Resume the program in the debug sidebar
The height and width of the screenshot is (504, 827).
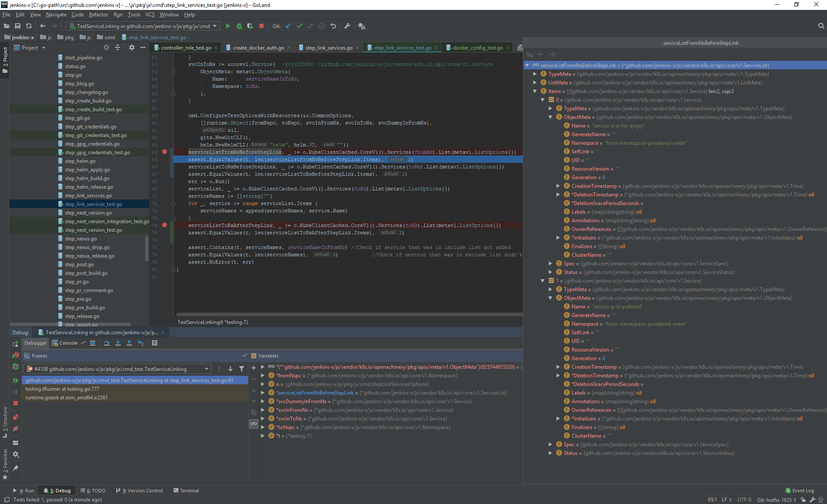[x=16, y=381]
